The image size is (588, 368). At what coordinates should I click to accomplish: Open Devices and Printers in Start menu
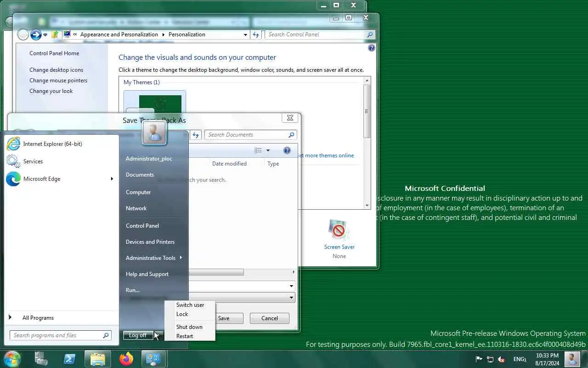[x=150, y=242]
